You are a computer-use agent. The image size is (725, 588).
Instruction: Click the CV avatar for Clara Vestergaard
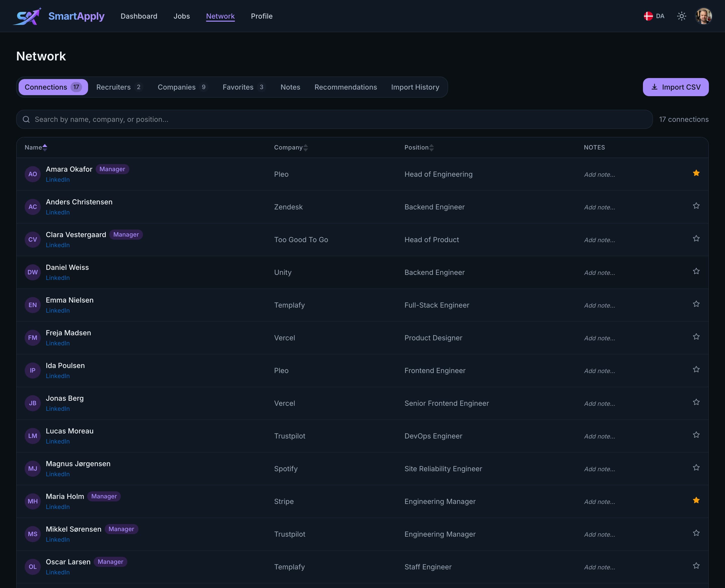click(32, 239)
